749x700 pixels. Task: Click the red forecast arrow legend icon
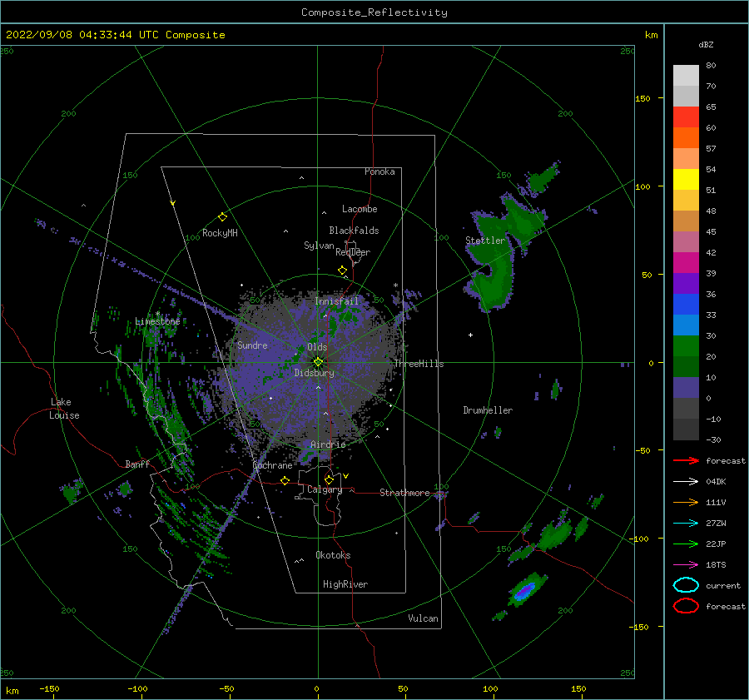pos(686,460)
